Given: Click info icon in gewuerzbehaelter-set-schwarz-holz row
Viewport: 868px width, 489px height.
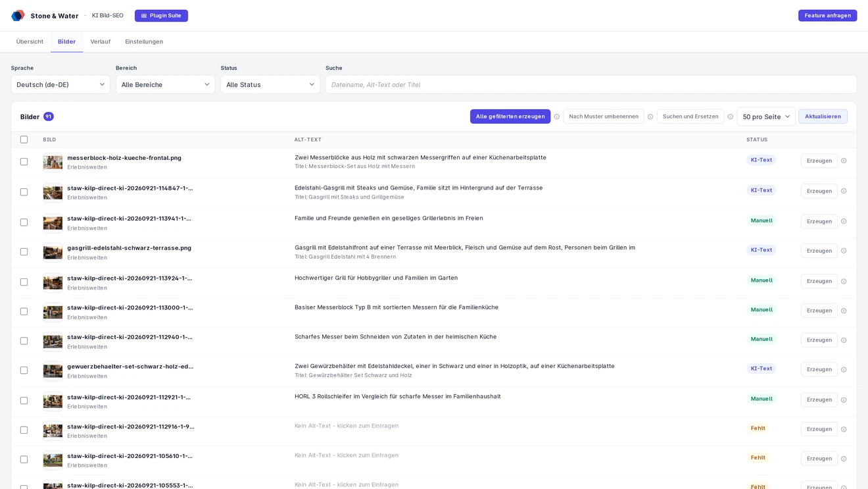Looking at the screenshot, I should pyautogui.click(x=844, y=369).
